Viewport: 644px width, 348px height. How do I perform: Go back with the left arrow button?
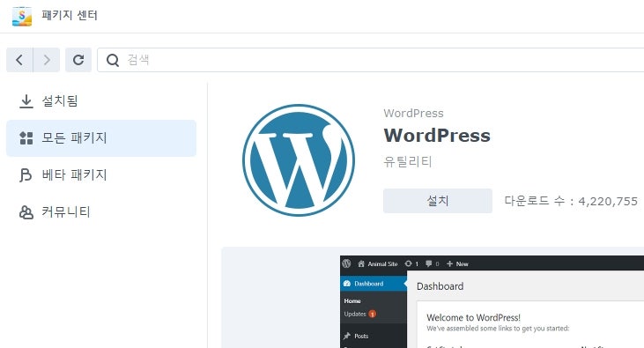pyautogui.click(x=19, y=60)
